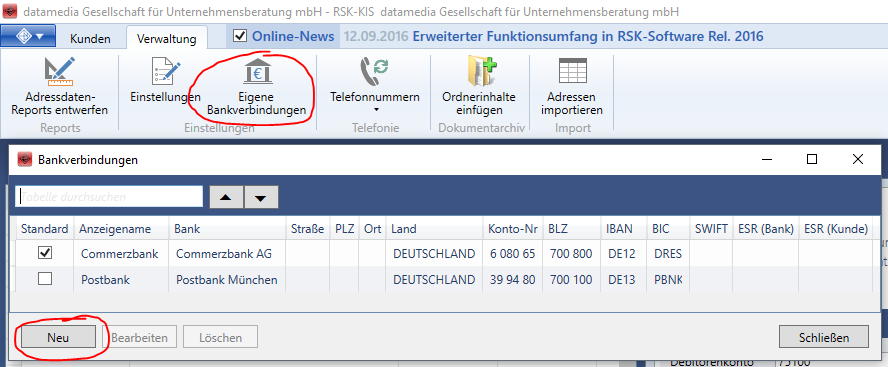Open the Einstellungen ribbon icon

[165, 73]
